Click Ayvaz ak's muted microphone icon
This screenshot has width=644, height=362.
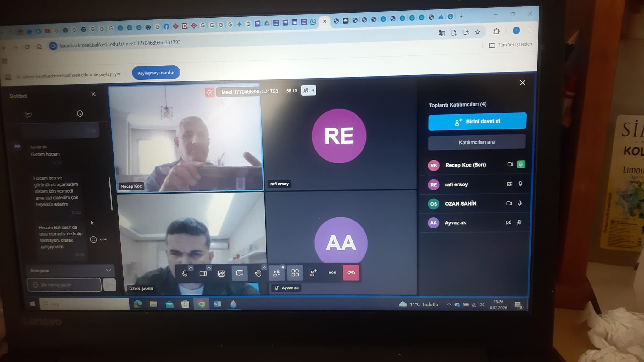point(519,222)
